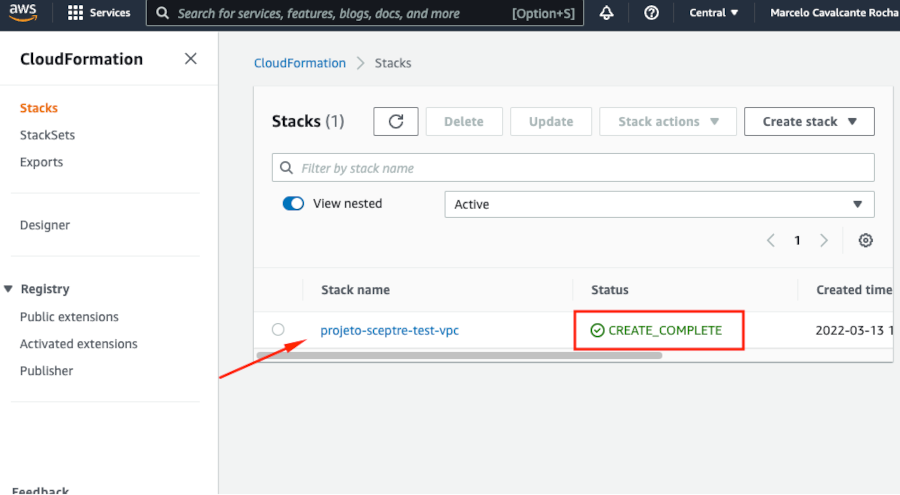Open Exports in the sidebar
This screenshot has height=495, width=900.
[41, 162]
